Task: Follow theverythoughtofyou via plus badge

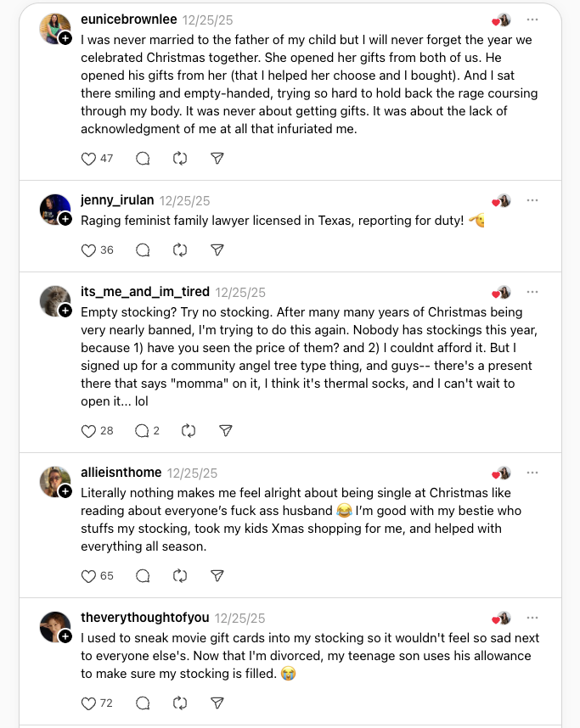Action: coord(65,636)
